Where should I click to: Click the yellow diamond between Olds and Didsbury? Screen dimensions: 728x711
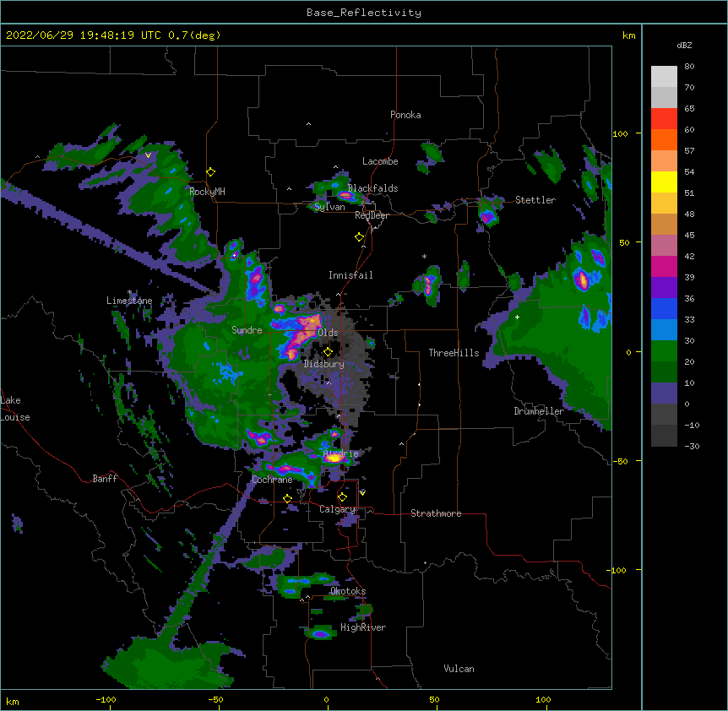pyautogui.click(x=328, y=352)
